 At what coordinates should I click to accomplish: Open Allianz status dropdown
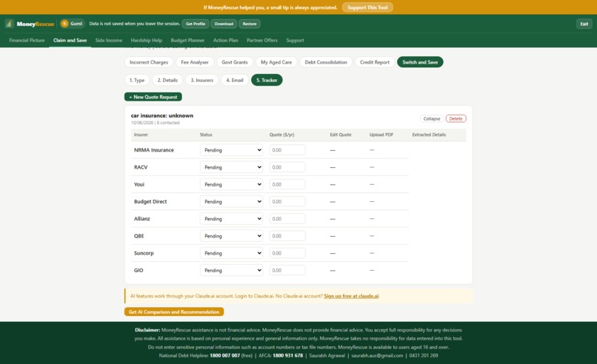(232, 218)
